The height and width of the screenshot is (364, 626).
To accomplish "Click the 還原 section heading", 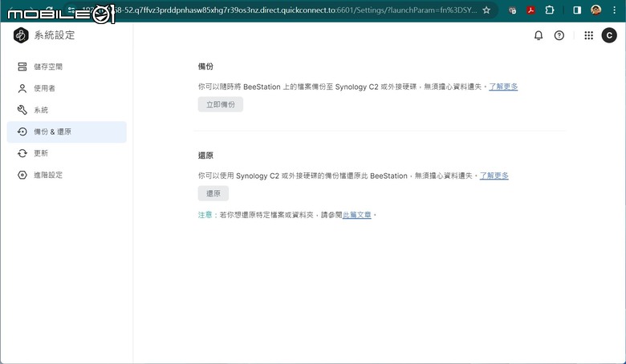I will click(205, 156).
